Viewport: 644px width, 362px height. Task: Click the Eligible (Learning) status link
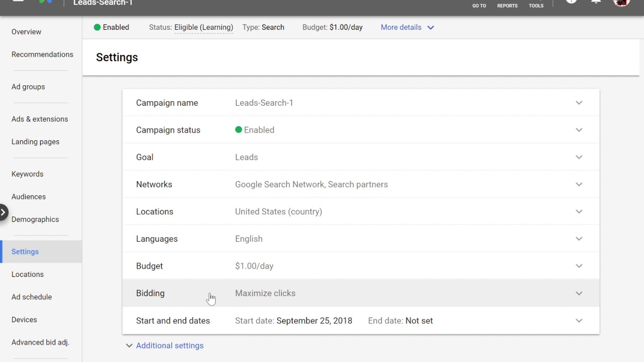[203, 27]
